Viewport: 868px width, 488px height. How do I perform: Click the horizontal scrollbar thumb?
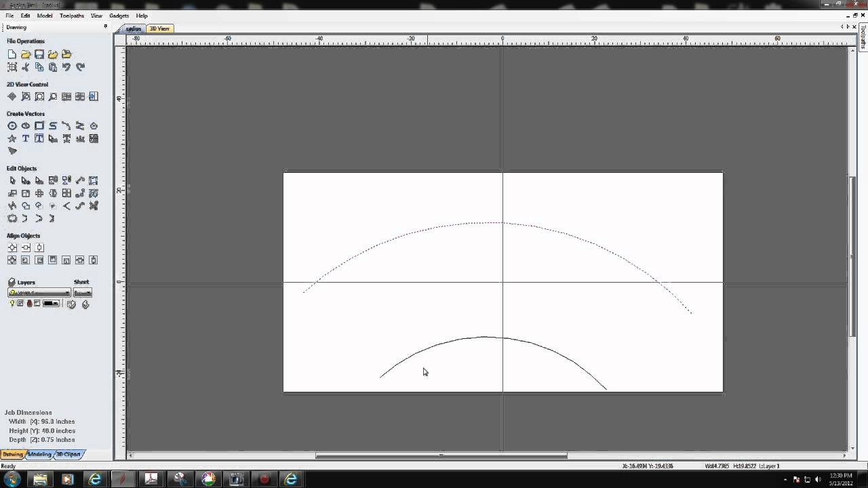[441, 455]
